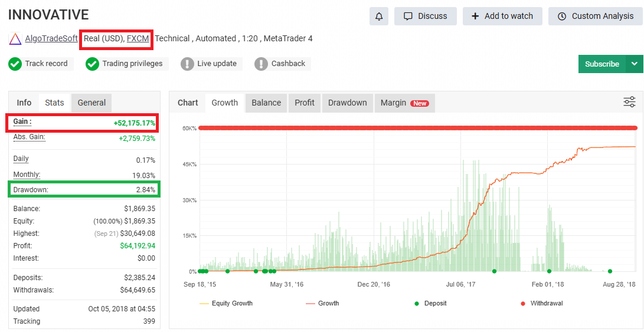Image resolution: width=644 pixels, height=332 pixels.
Task: Expand the Subscribe dropdown arrow
Action: (635, 64)
